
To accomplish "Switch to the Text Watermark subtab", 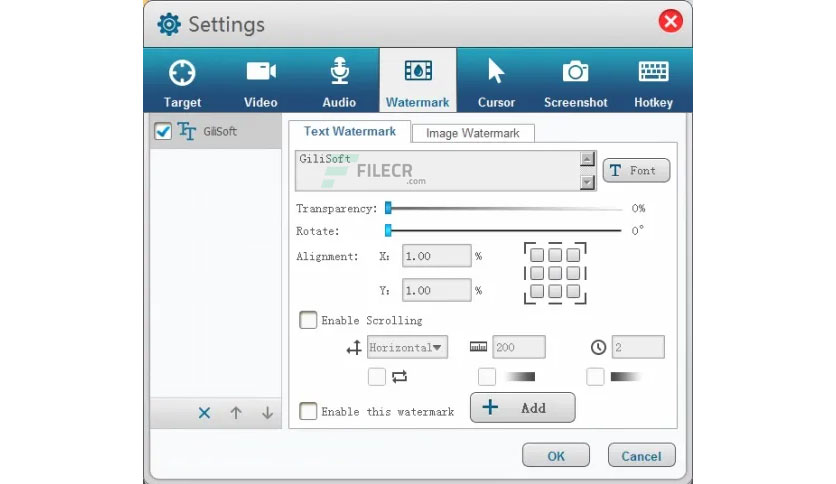I will tap(350, 132).
